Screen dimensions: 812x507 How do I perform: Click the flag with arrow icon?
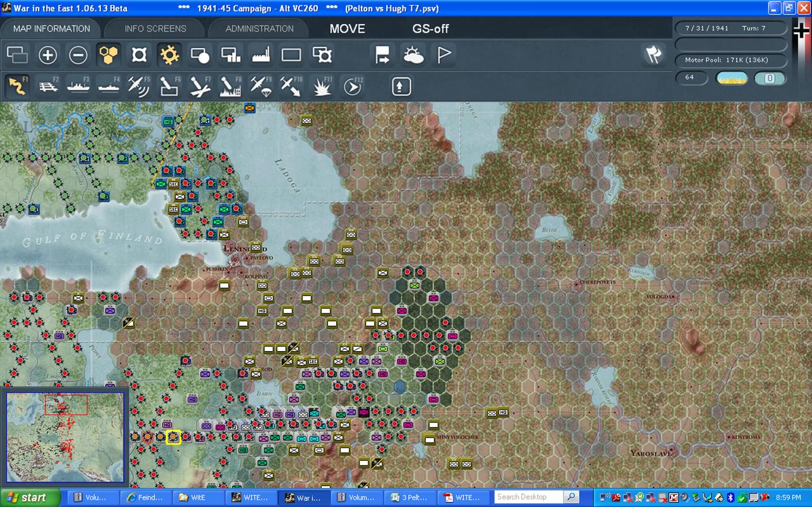[x=383, y=56]
